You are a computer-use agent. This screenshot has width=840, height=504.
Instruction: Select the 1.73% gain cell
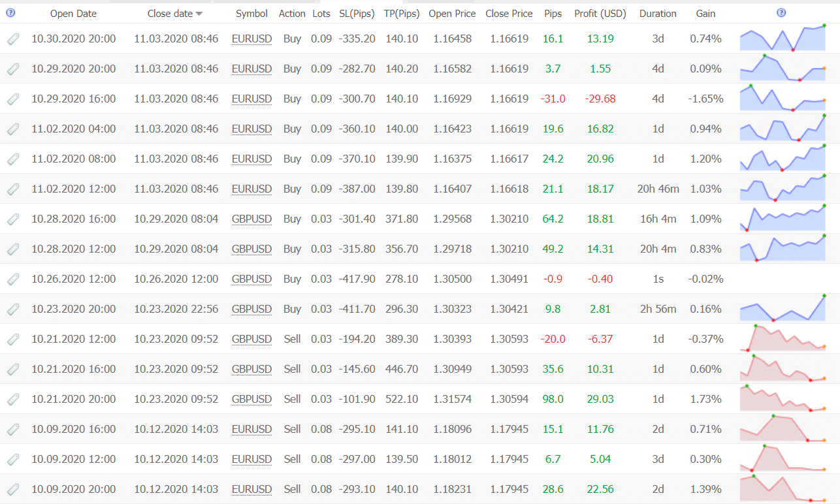coord(705,400)
